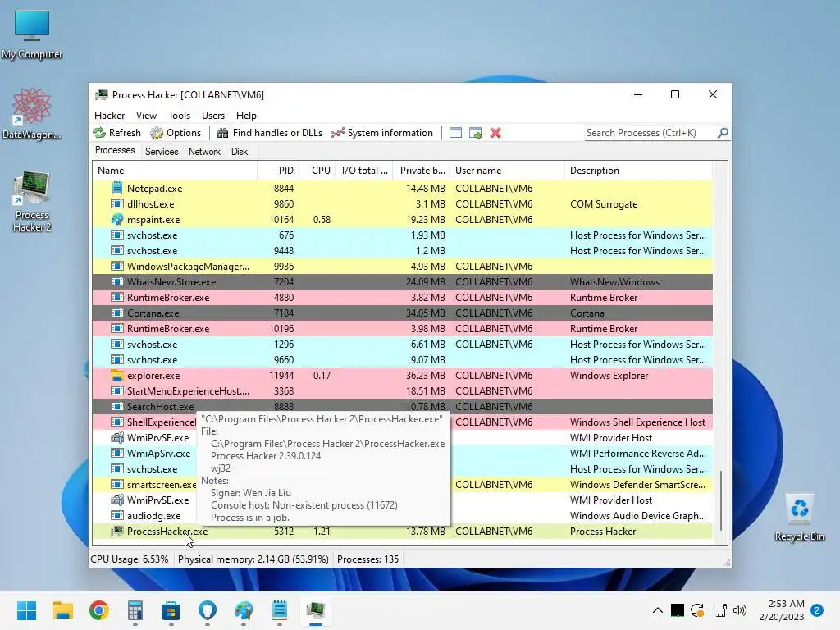Sort by the PID column header
This screenshot has height=630, width=840.
coord(278,171)
